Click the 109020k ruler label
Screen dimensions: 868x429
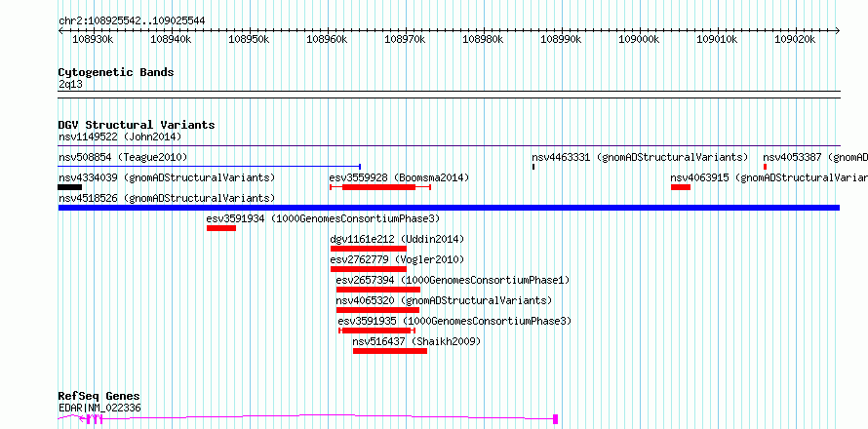pos(796,39)
